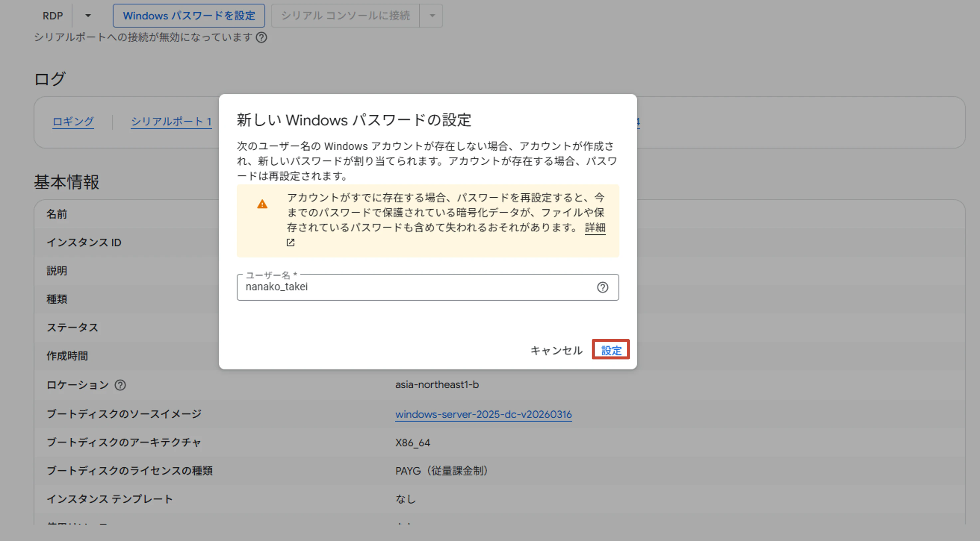
Task: Click the 説明 row label
Action: [57, 271]
